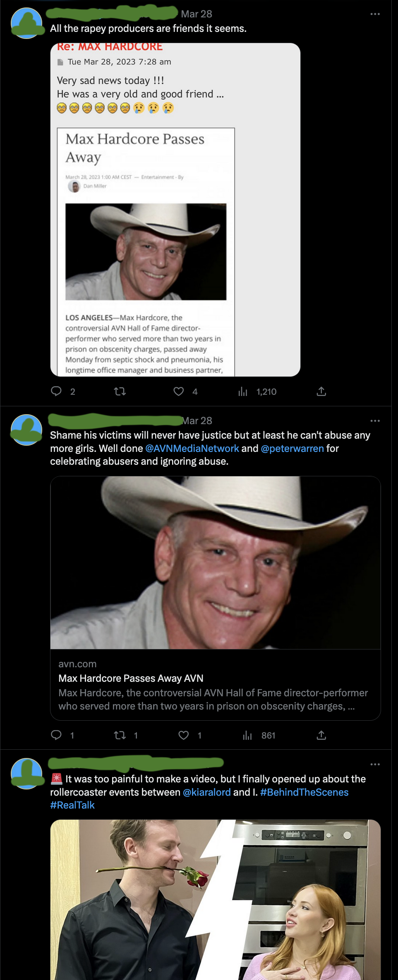The height and width of the screenshot is (980, 398).
Task: Open the #BehindTheScenes hashtag
Action: click(x=304, y=792)
